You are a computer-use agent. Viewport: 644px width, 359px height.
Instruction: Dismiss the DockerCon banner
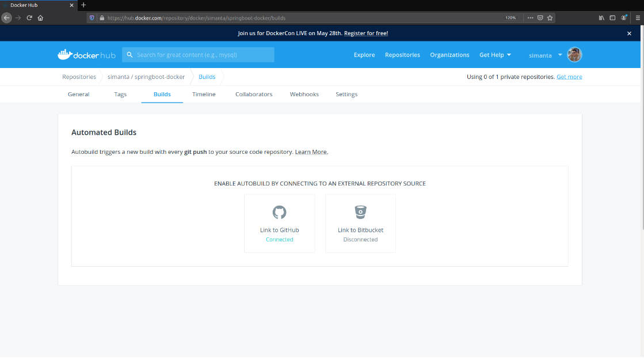coord(629,34)
